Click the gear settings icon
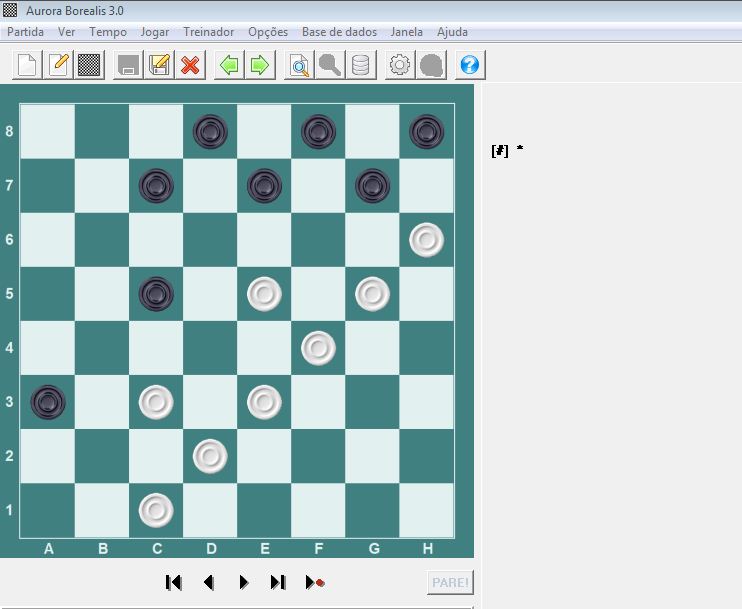 coord(400,65)
